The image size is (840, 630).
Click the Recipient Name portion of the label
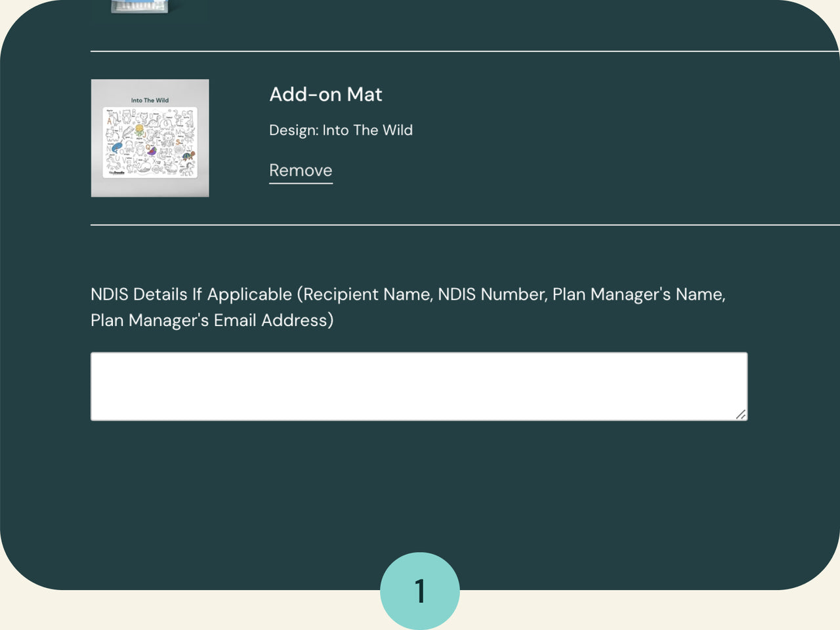(365, 294)
